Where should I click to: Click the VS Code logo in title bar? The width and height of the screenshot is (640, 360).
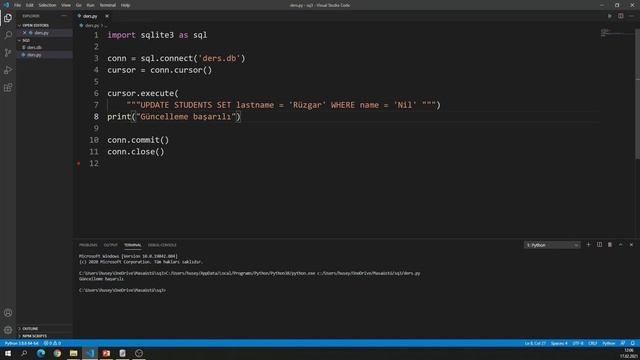6,5
